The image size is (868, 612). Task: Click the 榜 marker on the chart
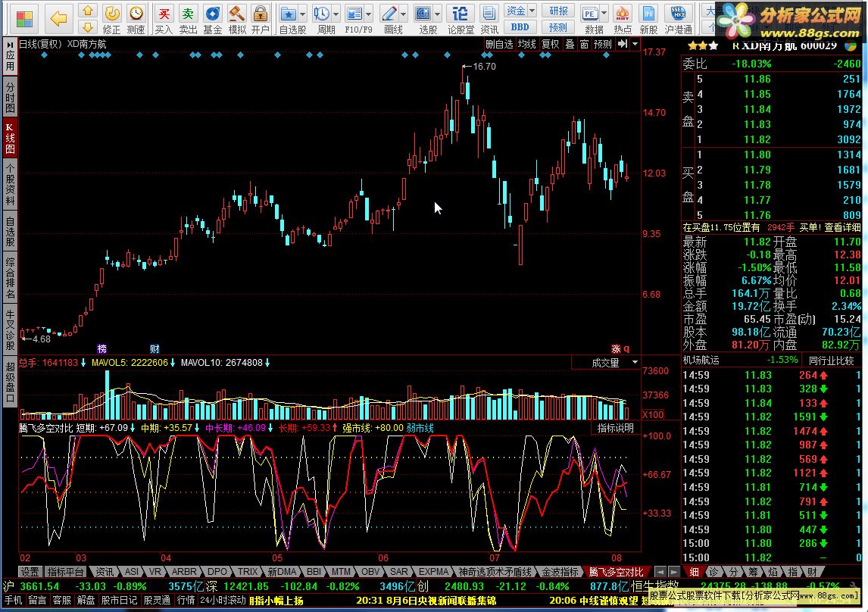pos(101,348)
